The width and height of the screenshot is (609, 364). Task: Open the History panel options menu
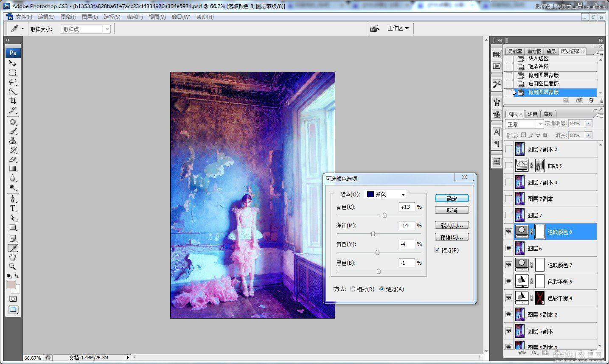[599, 53]
